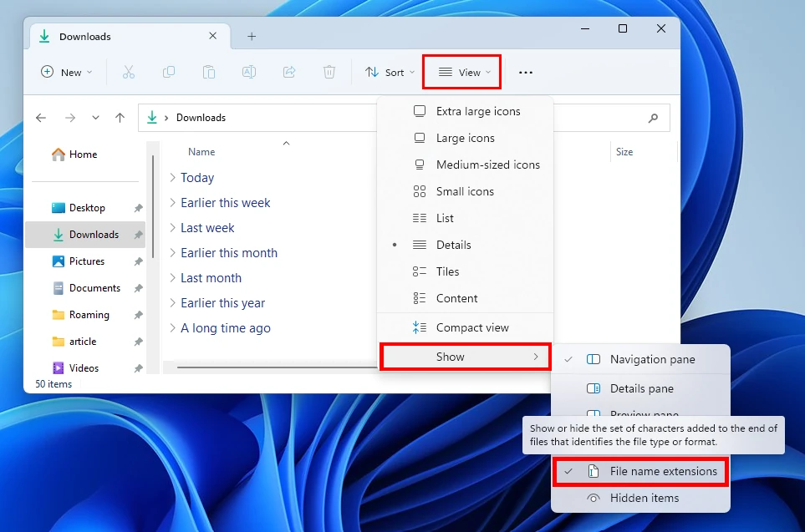
Task: Select Compact view from the menu
Action: point(471,327)
